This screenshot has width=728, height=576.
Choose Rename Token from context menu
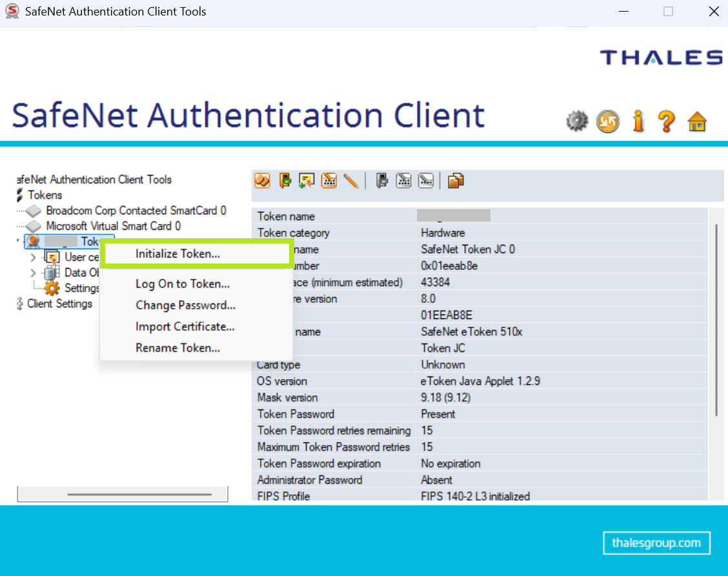point(196,348)
